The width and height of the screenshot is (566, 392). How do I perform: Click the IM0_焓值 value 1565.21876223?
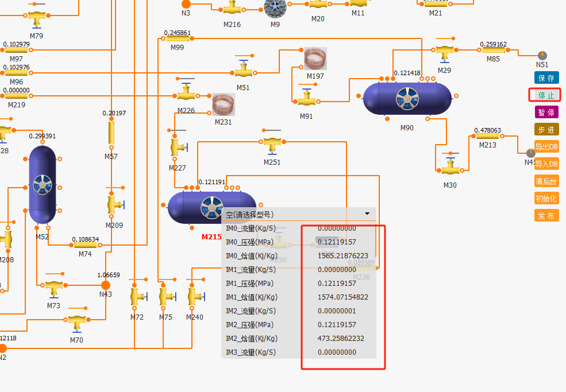(x=343, y=255)
